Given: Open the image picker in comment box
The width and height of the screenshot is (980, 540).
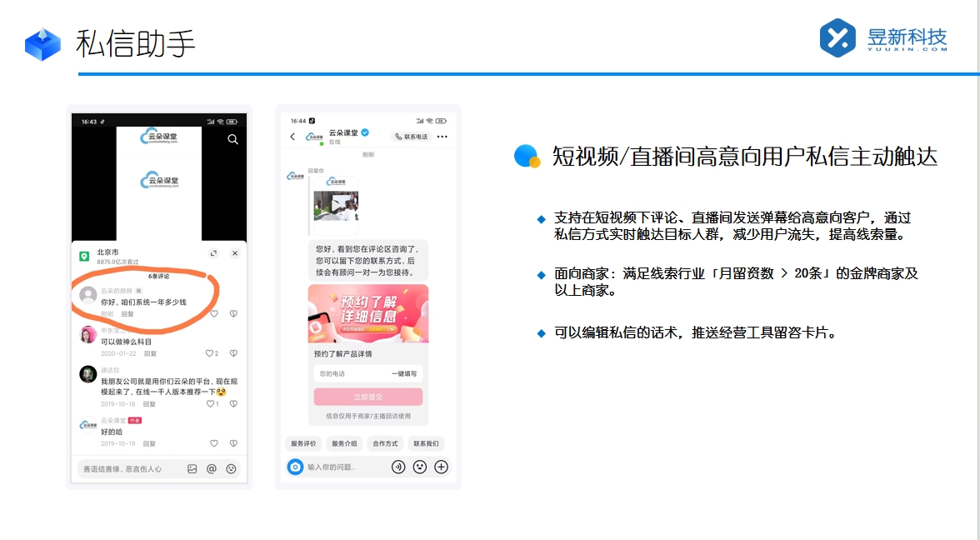Looking at the screenshot, I should point(192,468).
